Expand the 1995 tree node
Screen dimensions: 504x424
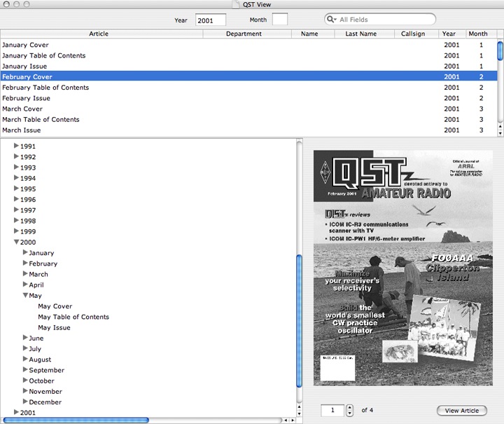[x=16, y=189]
